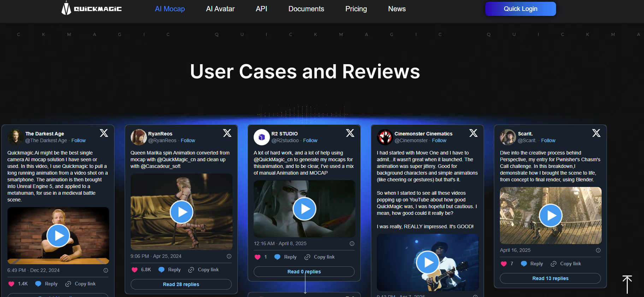Follow the Scarit. account

coord(548,140)
